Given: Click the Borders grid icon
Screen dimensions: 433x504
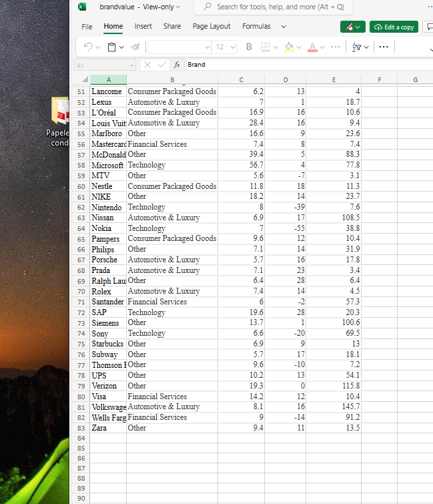Looking at the screenshot, I should tap(266, 47).
